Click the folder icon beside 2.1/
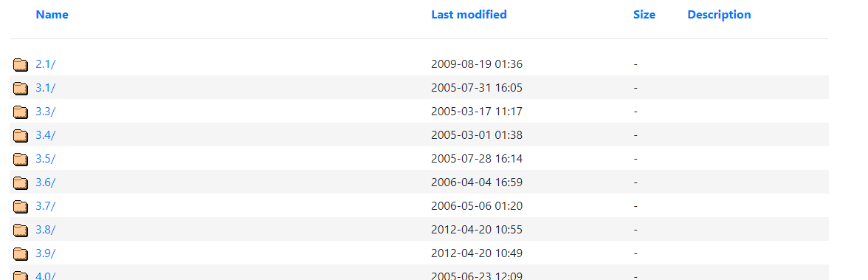The image size is (868, 280). pos(21,65)
